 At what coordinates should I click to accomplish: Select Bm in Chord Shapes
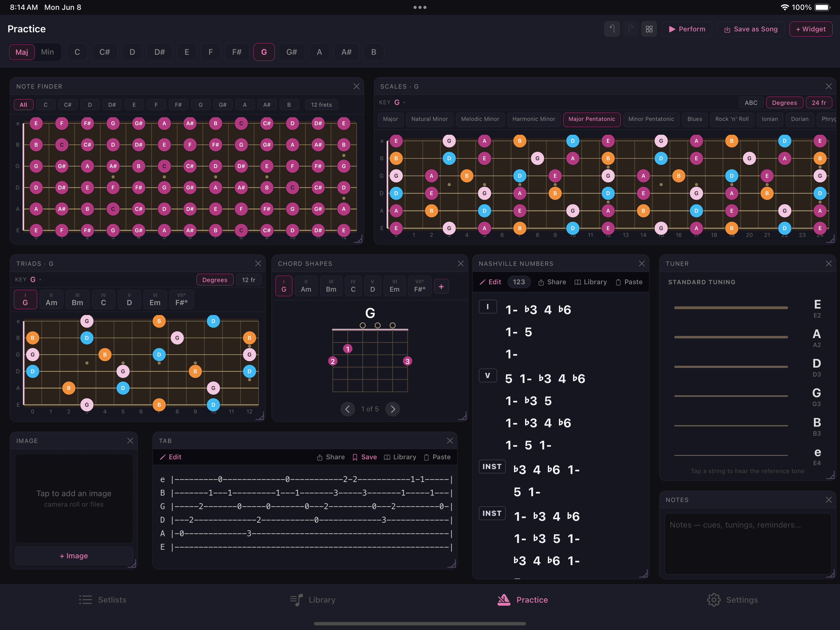[331, 286]
